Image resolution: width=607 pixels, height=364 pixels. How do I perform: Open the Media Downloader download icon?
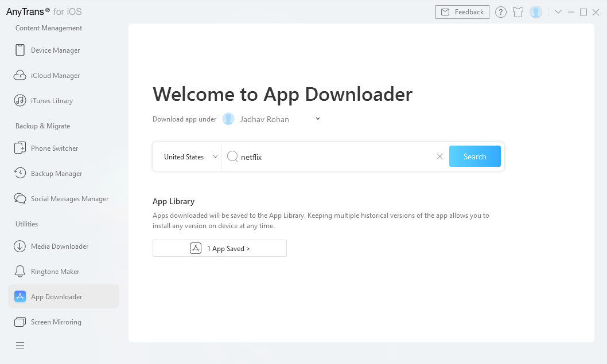(x=20, y=246)
